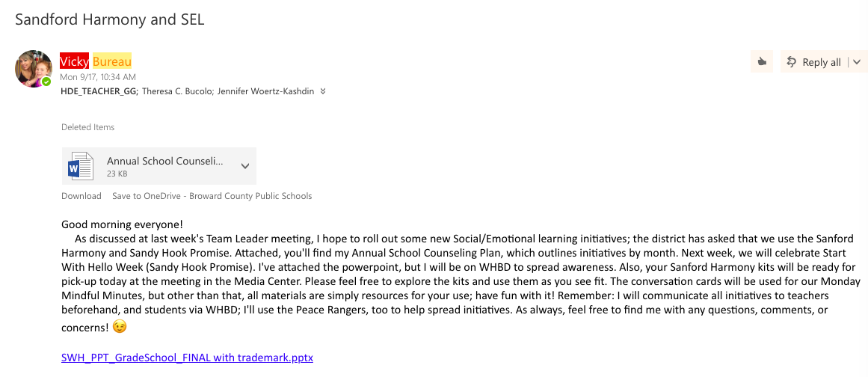Open the Word document attachment icon
Viewport: 868px width, 377px height.
point(80,166)
